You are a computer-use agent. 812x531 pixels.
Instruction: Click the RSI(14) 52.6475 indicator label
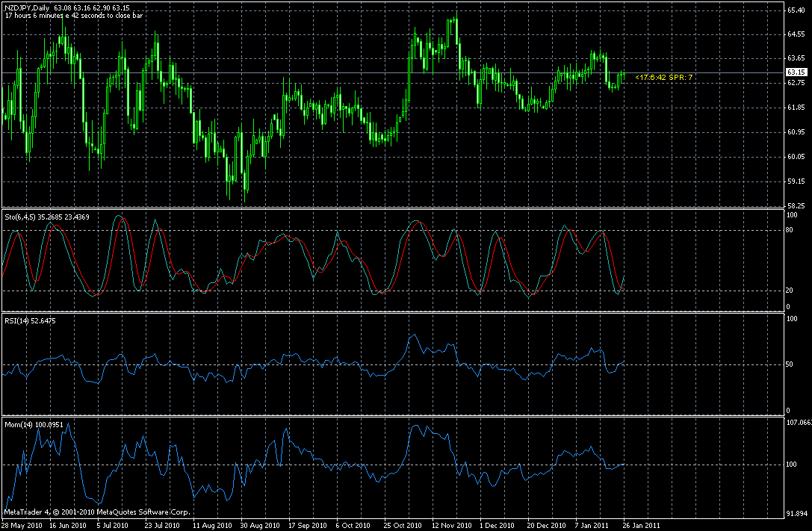pos(30,321)
